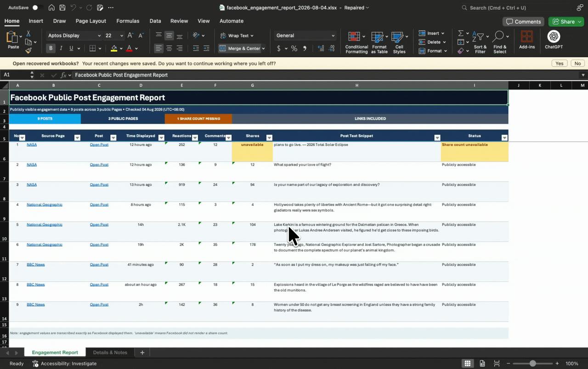Increase font size with the larger A icon
This screenshot has height=369, width=588.
pyautogui.click(x=130, y=35)
